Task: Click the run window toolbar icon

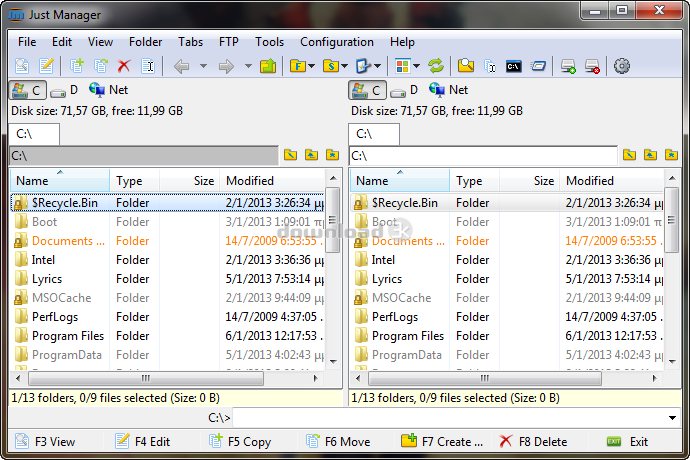Action: point(538,66)
